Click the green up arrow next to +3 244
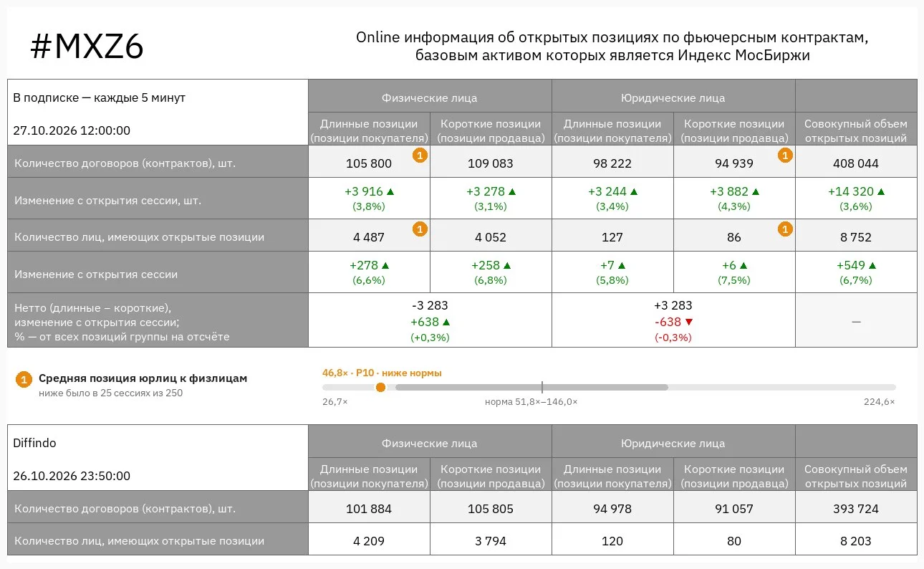924x569 pixels. (x=634, y=192)
